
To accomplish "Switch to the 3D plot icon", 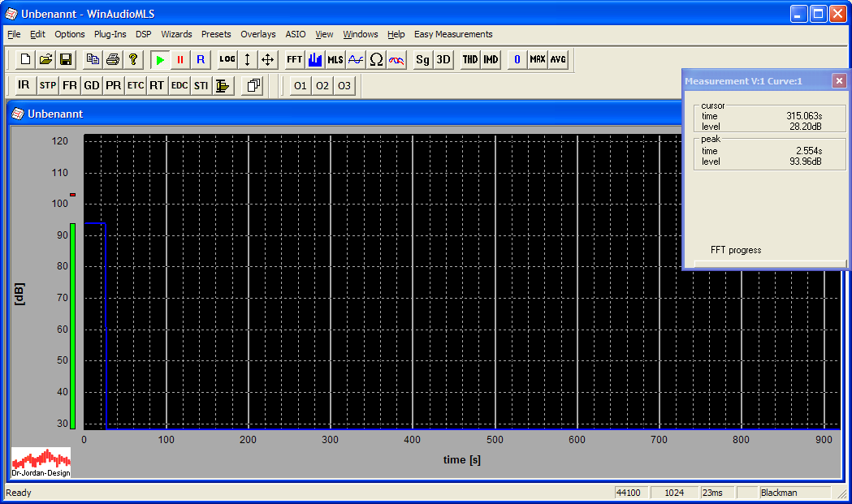I will click(443, 60).
